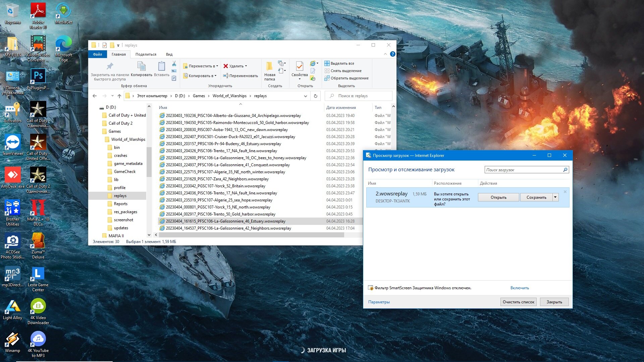Viewport: 644px width, 362px height.
Task: Click the red X Delete (Удалить) icon
Action: coord(226,66)
